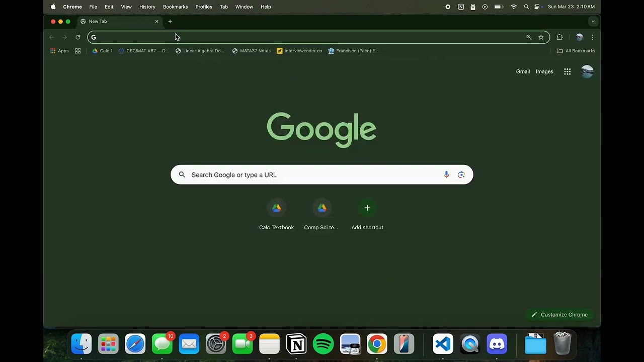
Task: Open Spotlight search in menu bar
Action: (526, 7)
